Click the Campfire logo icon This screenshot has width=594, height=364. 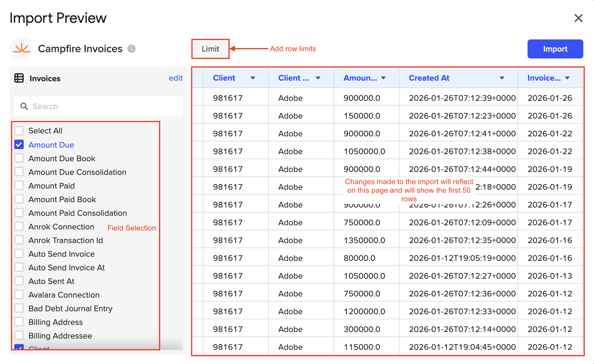click(x=21, y=49)
